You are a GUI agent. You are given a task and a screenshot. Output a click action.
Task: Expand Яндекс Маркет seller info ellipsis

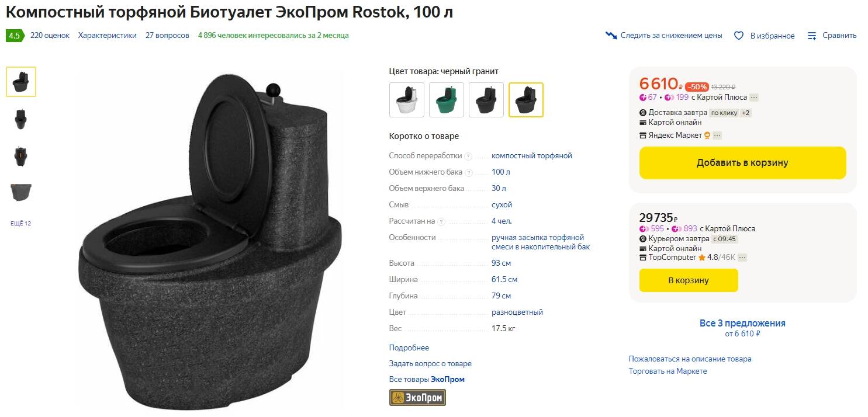pyautogui.click(x=717, y=135)
